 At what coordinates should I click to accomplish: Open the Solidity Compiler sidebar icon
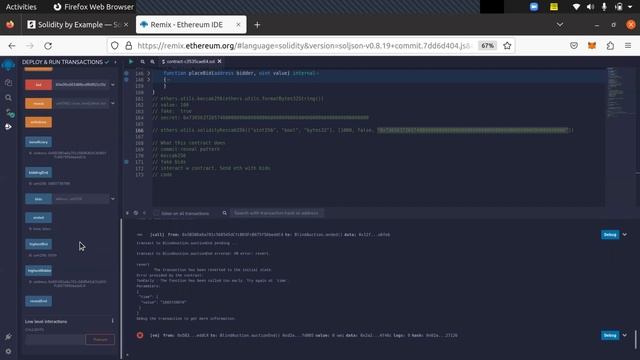click(x=9, y=113)
